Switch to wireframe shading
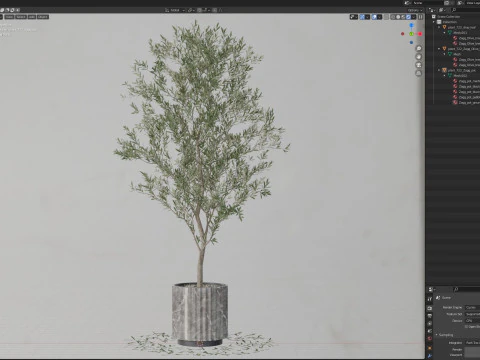 click(393, 17)
